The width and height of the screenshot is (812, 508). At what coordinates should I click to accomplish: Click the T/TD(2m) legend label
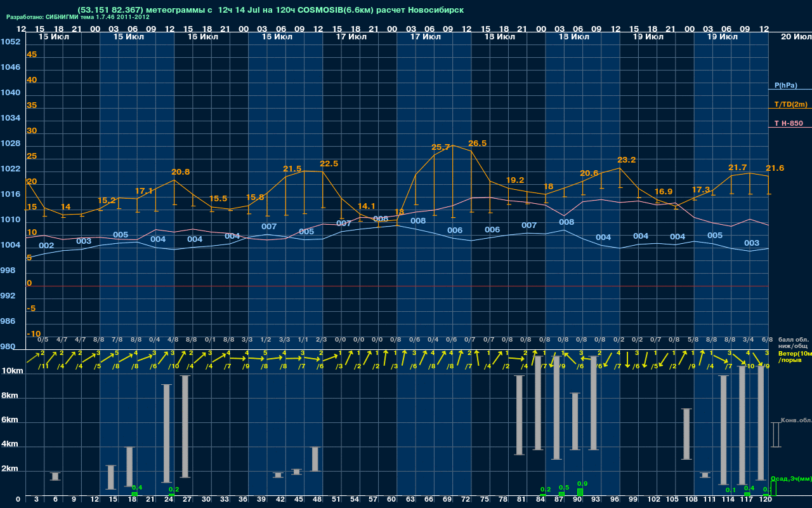point(790,104)
